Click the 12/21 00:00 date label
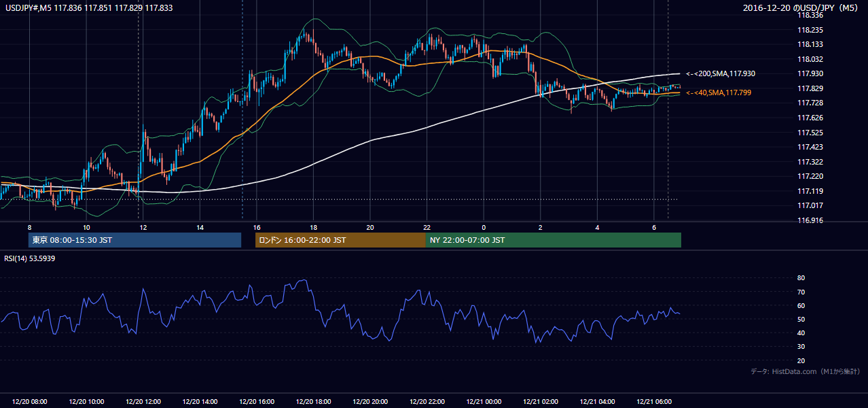 [484, 402]
